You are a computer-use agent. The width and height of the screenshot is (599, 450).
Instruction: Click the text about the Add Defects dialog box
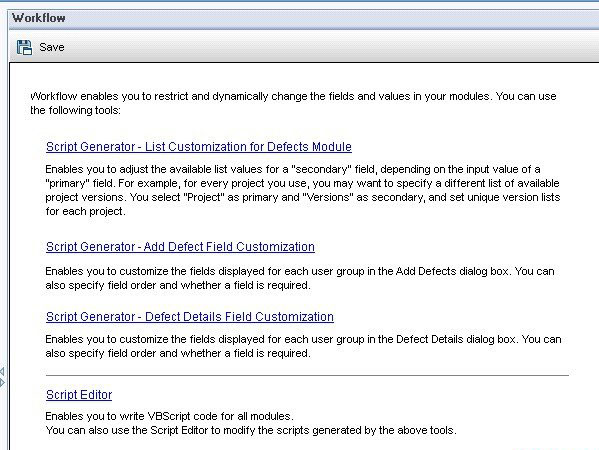pyautogui.click(x=300, y=278)
